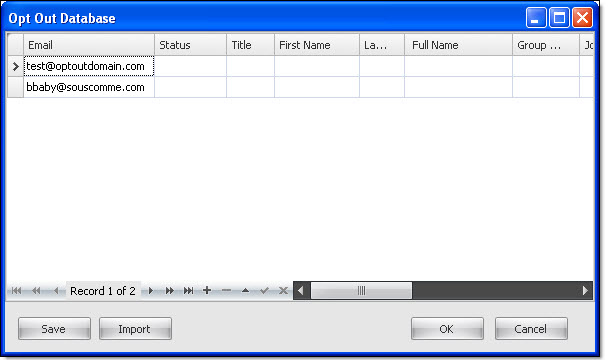Go to previous record arrow

click(x=56, y=291)
